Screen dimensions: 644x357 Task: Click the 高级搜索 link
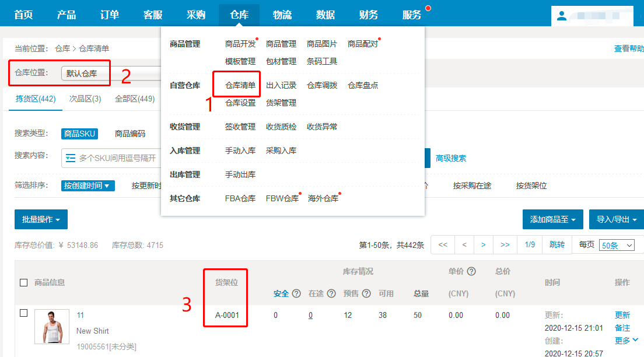click(451, 158)
